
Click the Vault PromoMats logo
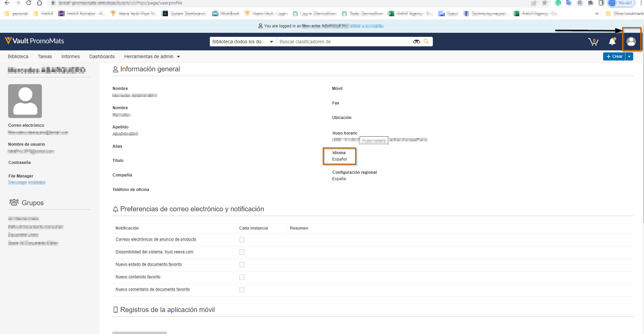coord(34,41)
